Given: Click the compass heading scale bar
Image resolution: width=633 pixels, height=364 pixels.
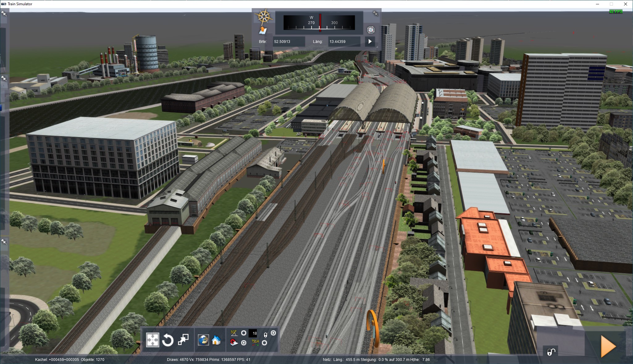Looking at the screenshot, I should click(319, 23).
